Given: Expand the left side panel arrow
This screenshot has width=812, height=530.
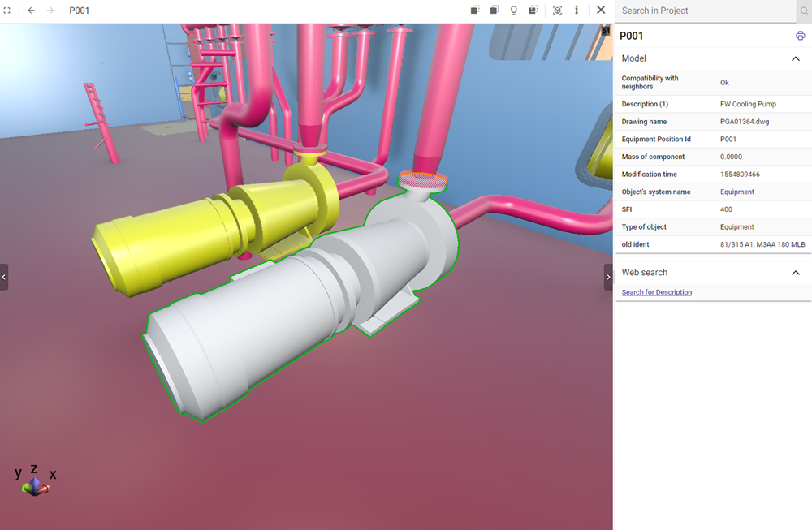Looking at the screenshot, I should click(4, 277).
